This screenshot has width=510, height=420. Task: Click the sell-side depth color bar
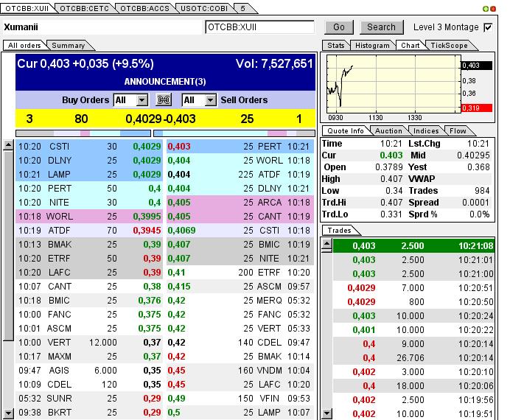click(234, 133)
